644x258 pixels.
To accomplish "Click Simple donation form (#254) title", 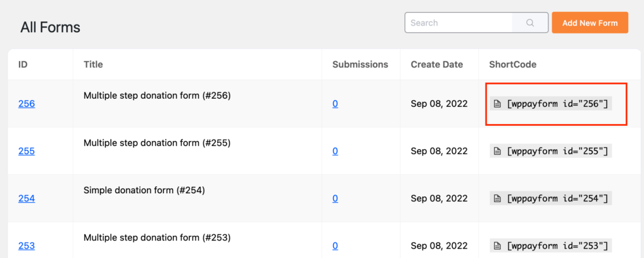I will [x=144, y=190].
